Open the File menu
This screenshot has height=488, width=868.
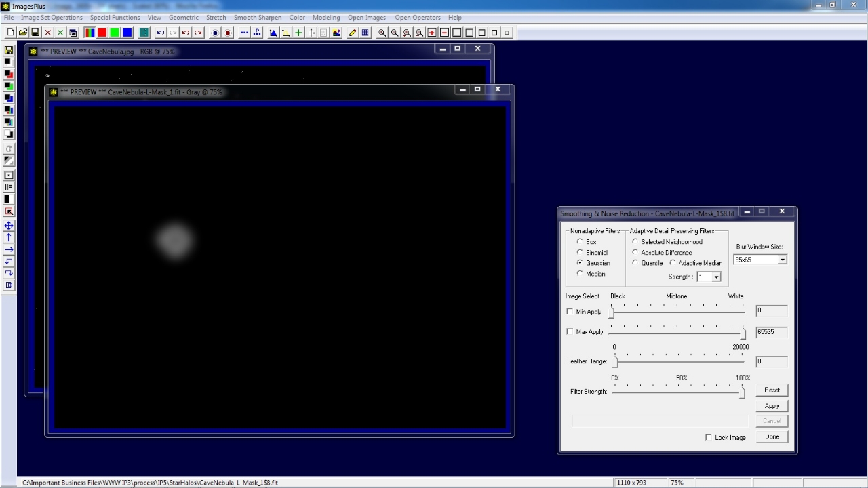[9, 18]
